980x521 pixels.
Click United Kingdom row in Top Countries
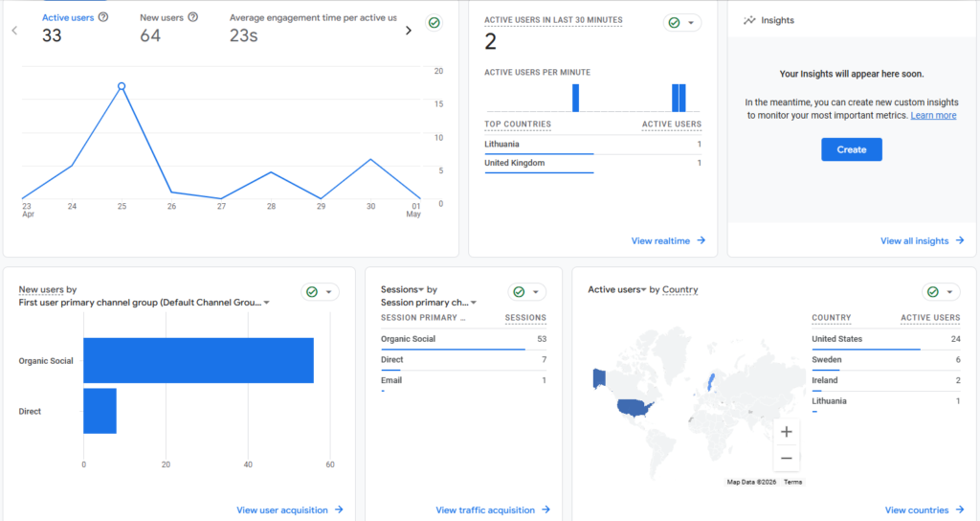[592, 163]
